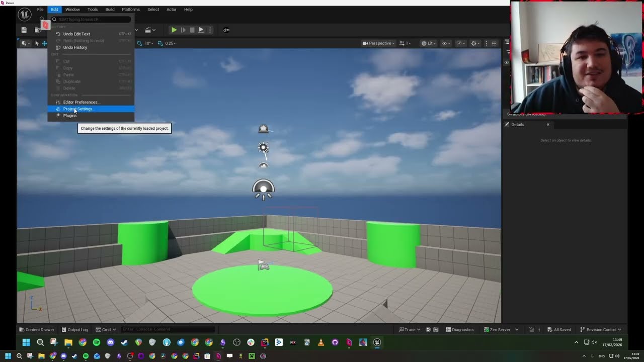The width and height of the screenshot is (644, 362).
Task: Click the All Saved status button
Action: 559,330
